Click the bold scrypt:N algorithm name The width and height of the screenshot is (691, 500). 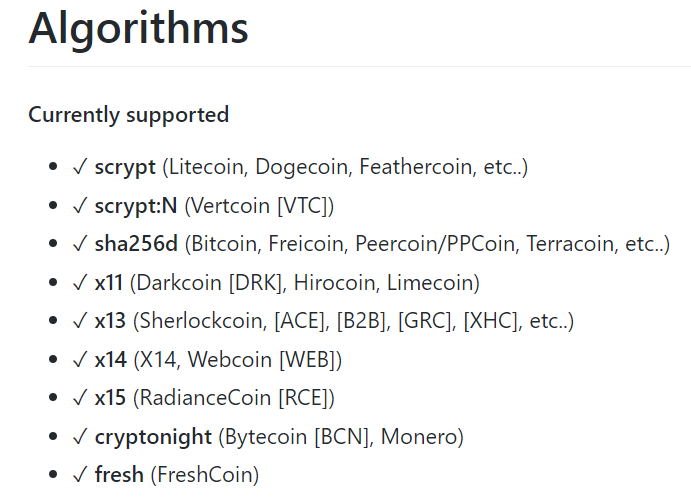135,206
